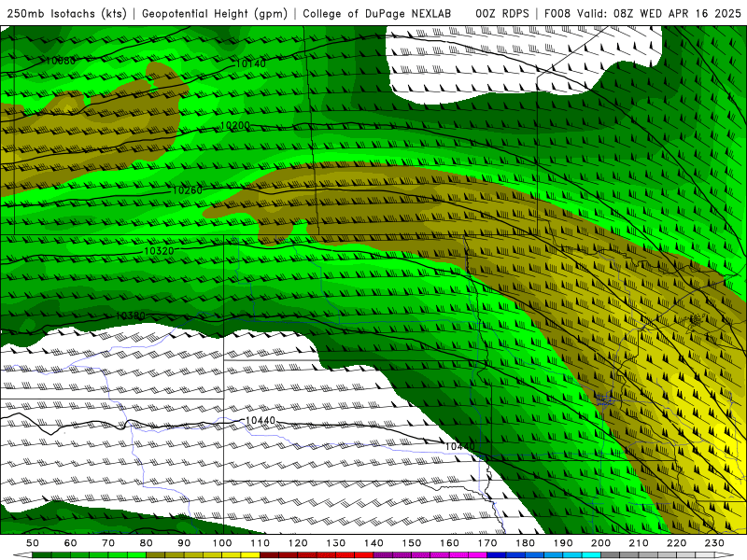Click the 70 value on the color scale
Screen dimensions: 747x560
108,543
